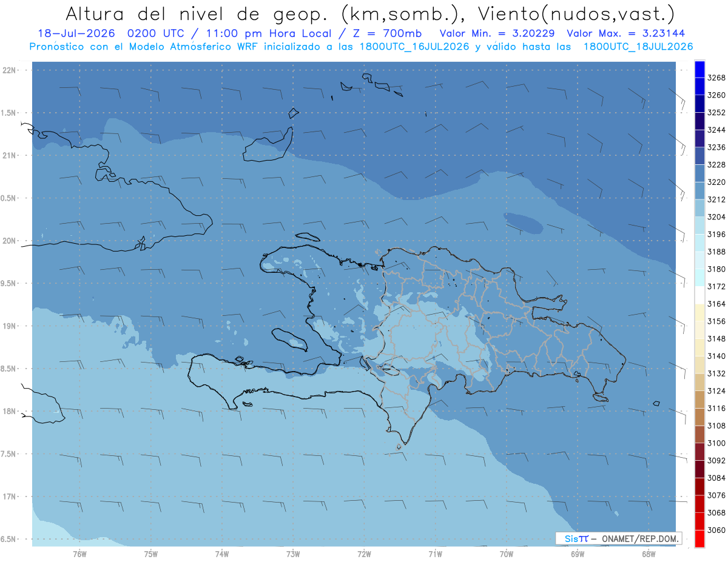
Task: Click the 69W longitude label
Action: point(578,554)
